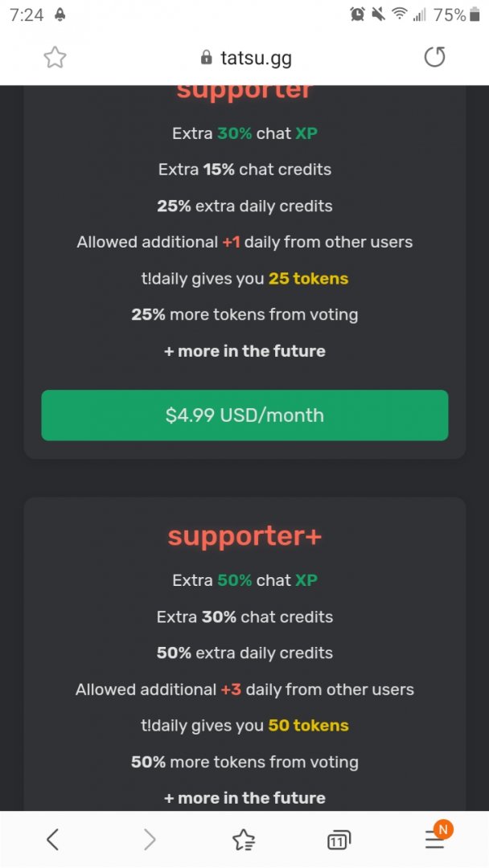
Task: Tap the status bar clock showing 7:24
Action: point(27,14)
